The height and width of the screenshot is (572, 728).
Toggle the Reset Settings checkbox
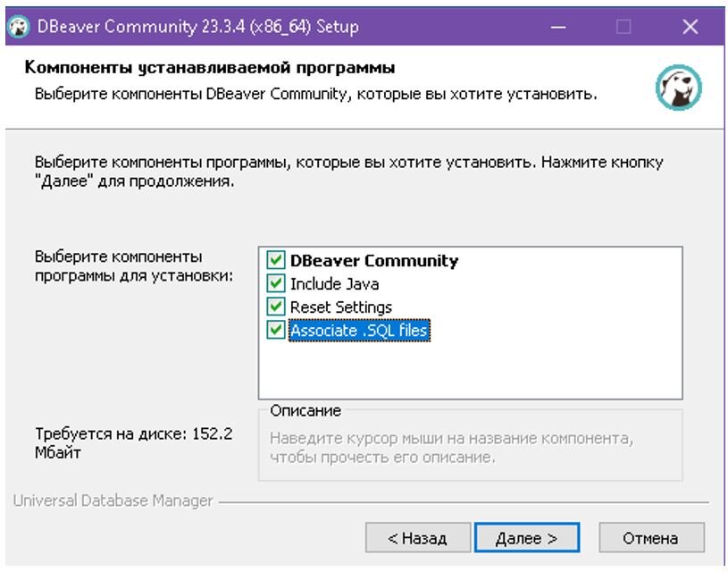[x=276, y=307]
